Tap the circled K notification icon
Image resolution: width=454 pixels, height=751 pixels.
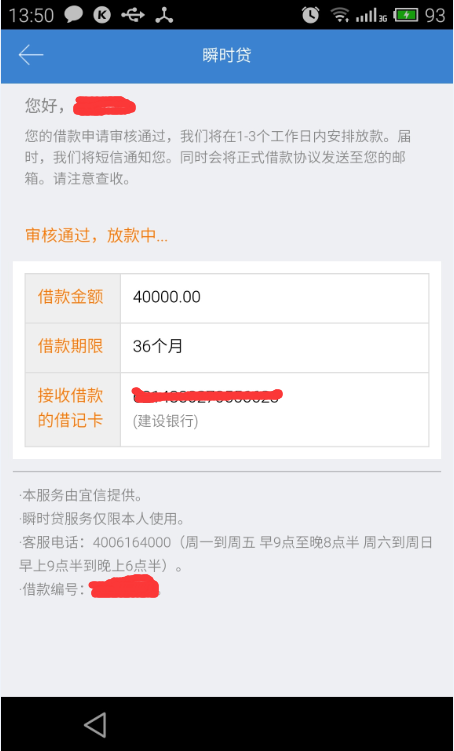pyautogui.click(x=102, y=15)
